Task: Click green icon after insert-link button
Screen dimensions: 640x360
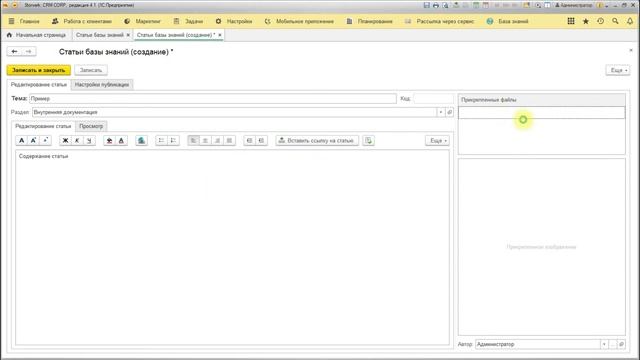Action: (369, 140)
